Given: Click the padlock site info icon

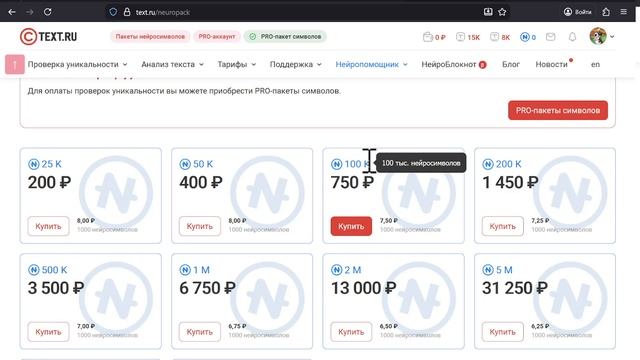Looking at the screenshot, I should pos(127,12).
